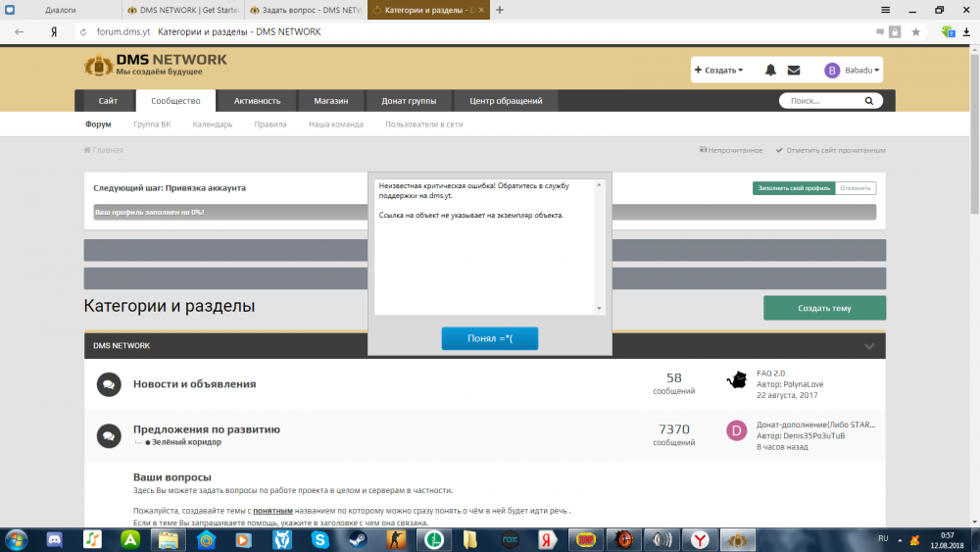This screenshot has width=980, height=552.
Task: Open the messages envelope icon
Action: [x=794, y=71]
